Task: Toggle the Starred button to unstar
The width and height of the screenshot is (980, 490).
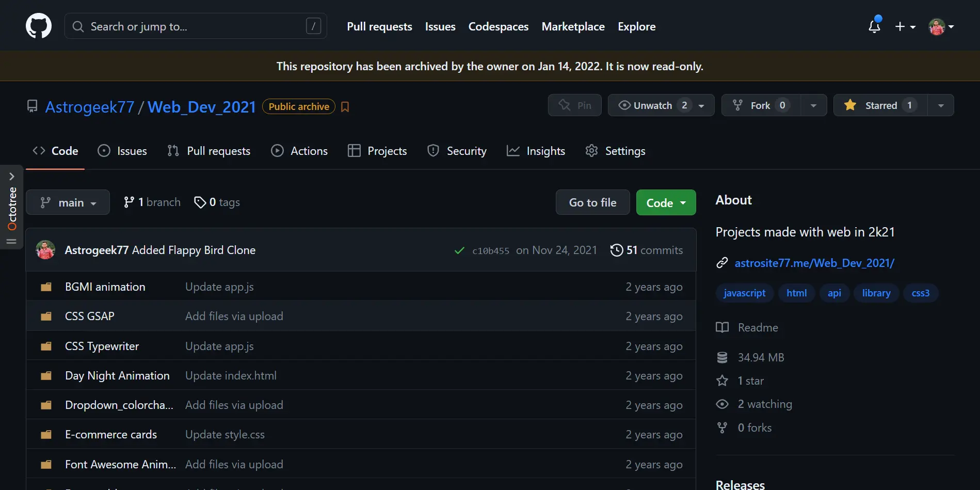Action: pos(880,105)
